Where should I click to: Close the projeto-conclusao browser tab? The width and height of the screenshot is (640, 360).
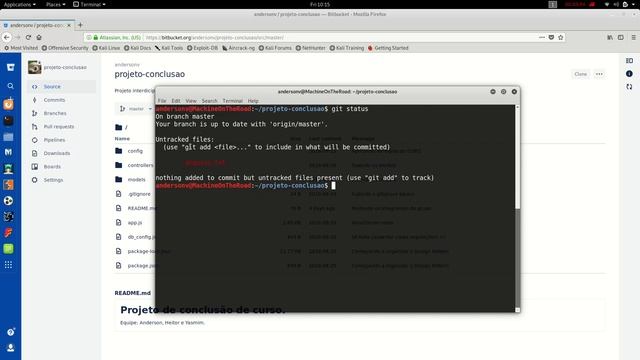(x=69, y=25)
